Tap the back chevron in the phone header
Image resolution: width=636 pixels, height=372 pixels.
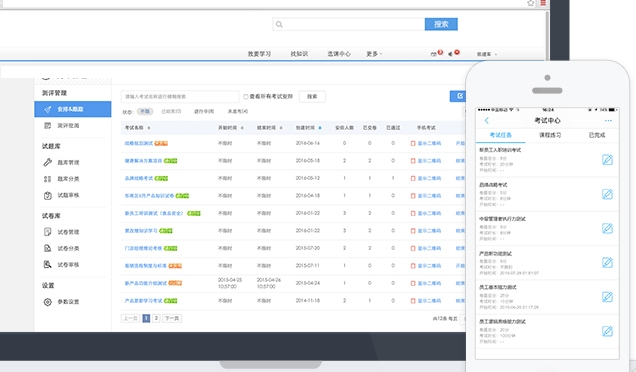pyautogui.click(x=487, y=120)
